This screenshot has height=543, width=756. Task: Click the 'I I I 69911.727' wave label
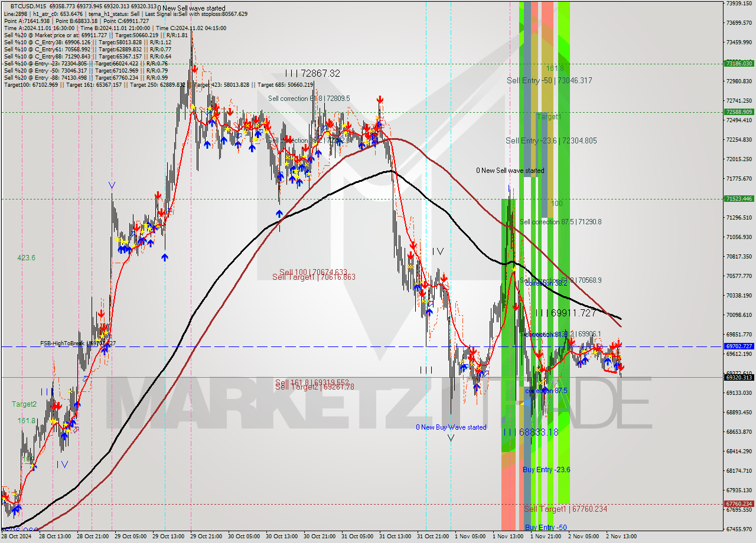[x=566, y=313]
